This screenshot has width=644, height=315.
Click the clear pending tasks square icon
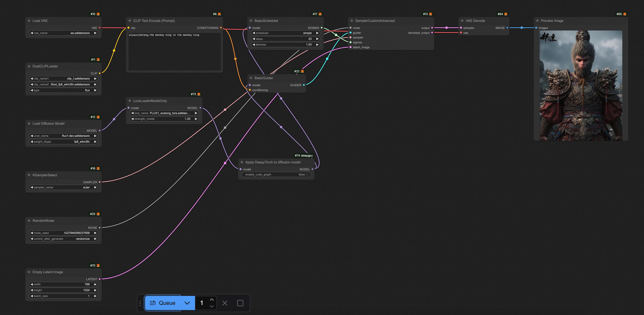coord(240,303)
